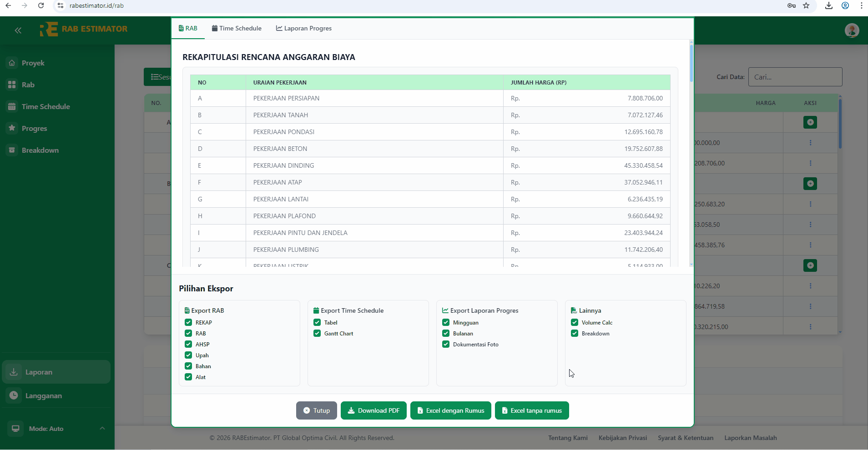868x450 pixels.
Task: Expand row A with the green plus button
Action: tap(810, 122)
